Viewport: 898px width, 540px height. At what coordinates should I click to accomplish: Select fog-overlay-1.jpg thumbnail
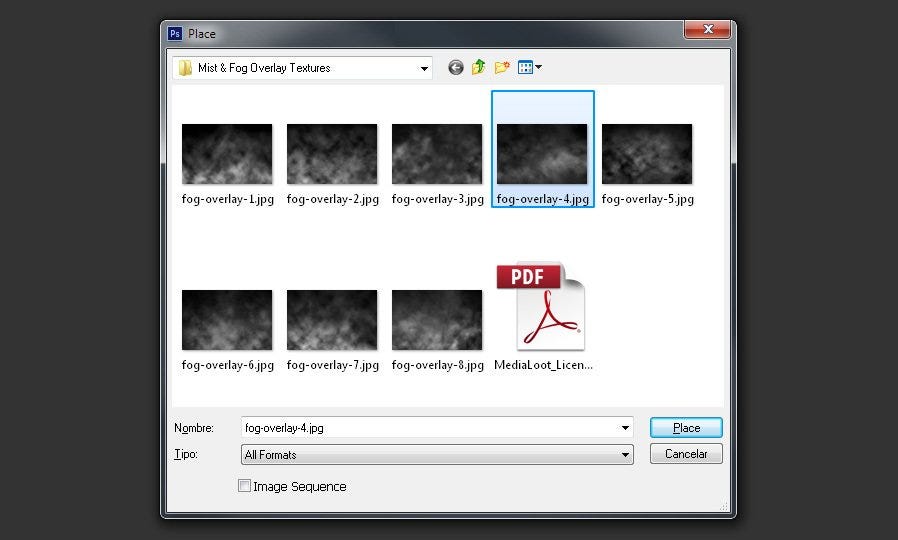[227, 154]
